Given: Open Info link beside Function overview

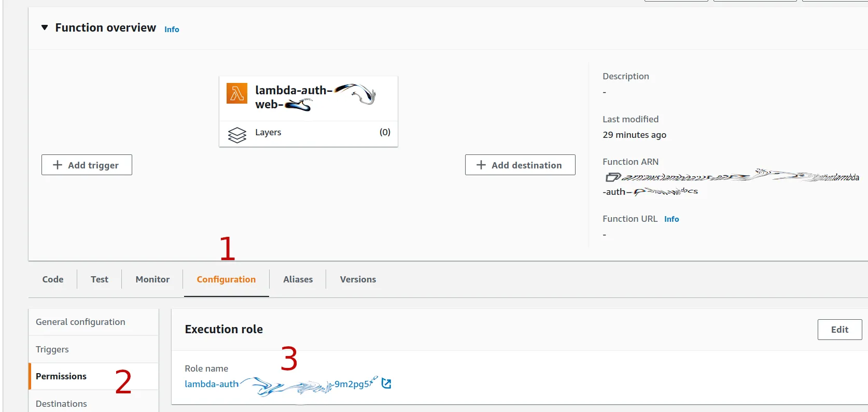Looking at the screenshot, I should point(172,30).
